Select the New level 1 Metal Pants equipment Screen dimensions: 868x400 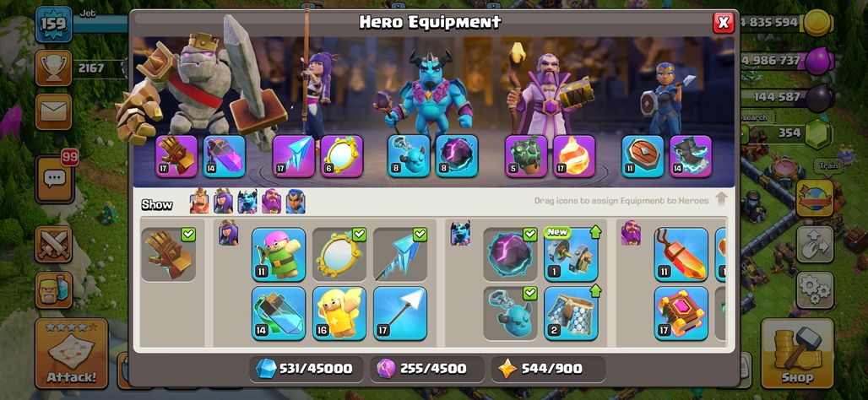click(571, 255)
